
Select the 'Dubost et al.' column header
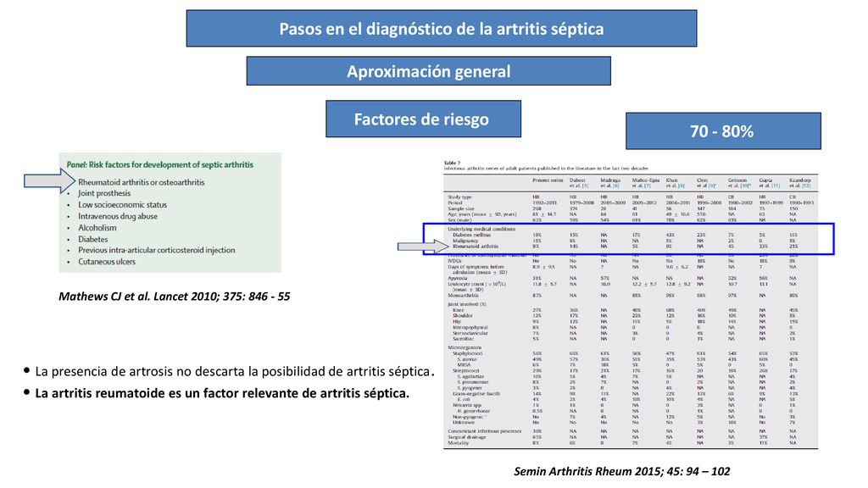tap(579, 183)
